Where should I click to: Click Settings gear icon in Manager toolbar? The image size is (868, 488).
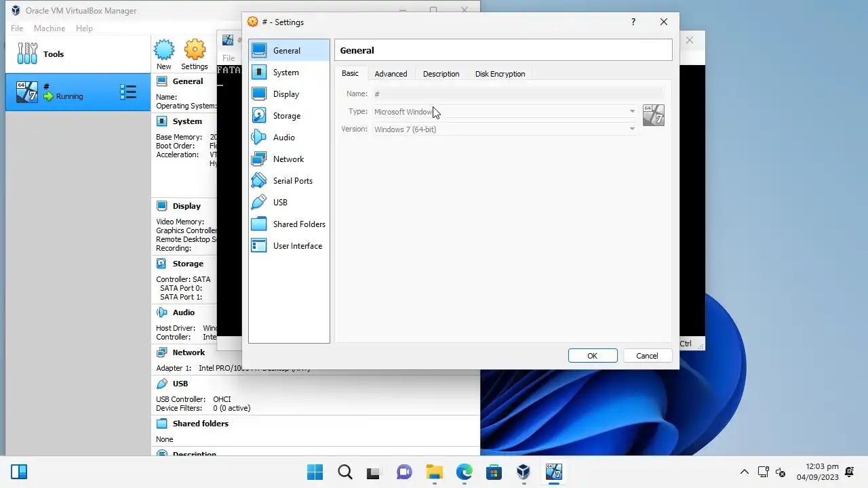[195, 55]
